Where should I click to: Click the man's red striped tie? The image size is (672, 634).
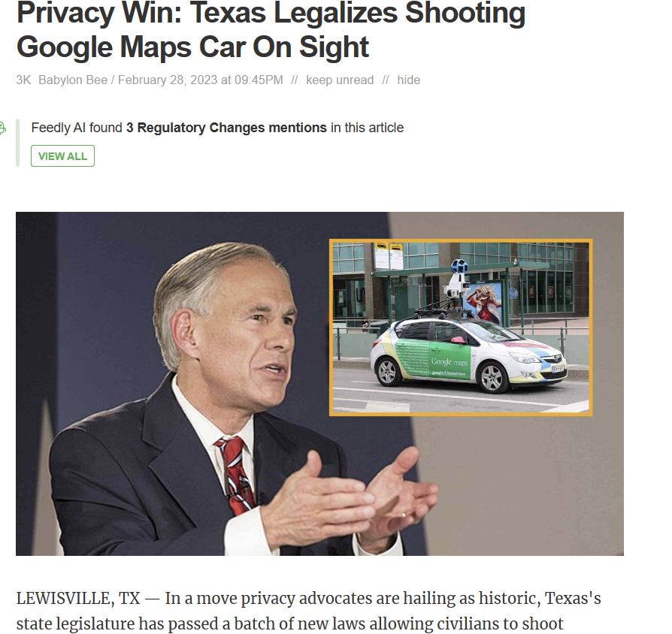[235, 475]
